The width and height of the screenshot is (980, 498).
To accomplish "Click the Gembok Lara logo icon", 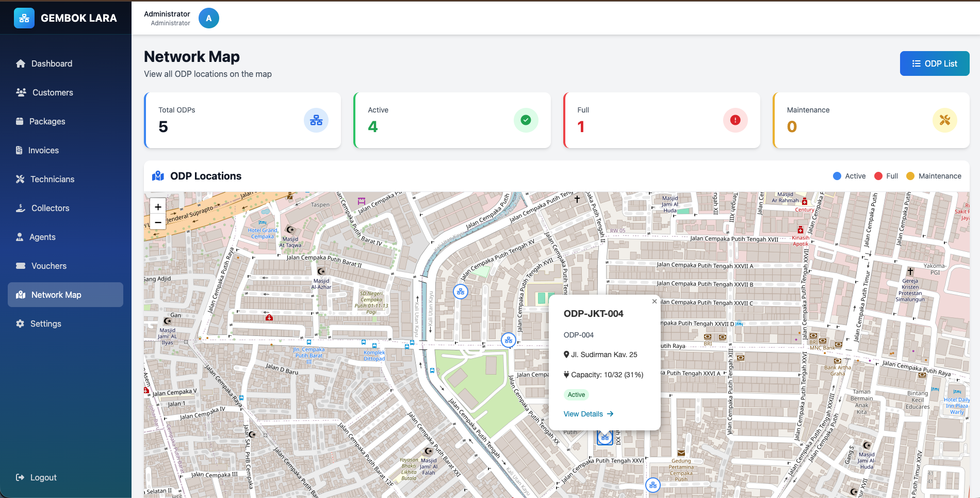I will 24,18.
